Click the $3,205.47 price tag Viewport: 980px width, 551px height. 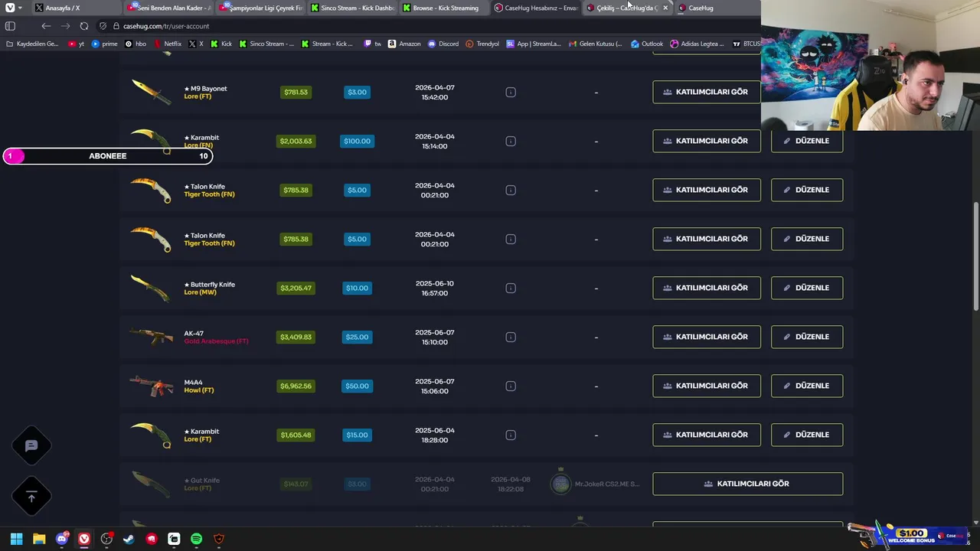(296, 288)
